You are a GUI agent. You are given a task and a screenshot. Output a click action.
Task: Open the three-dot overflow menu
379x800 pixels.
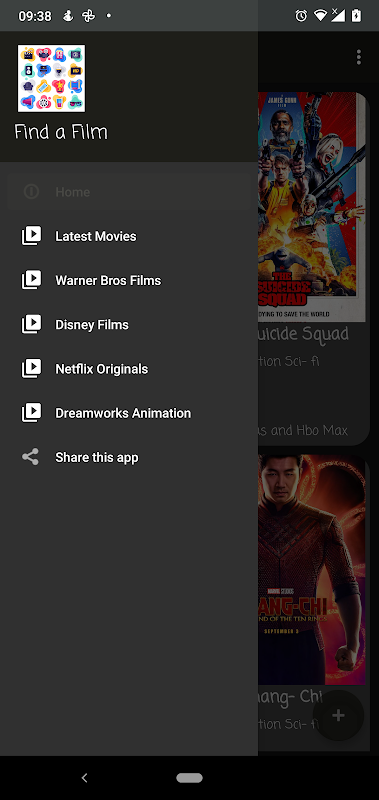(359, 57)
